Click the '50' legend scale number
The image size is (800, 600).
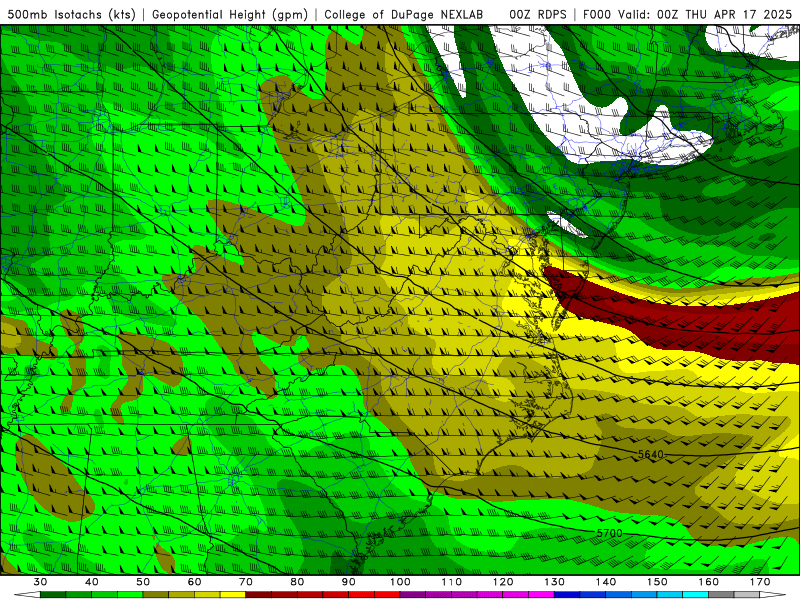[143, 582]
